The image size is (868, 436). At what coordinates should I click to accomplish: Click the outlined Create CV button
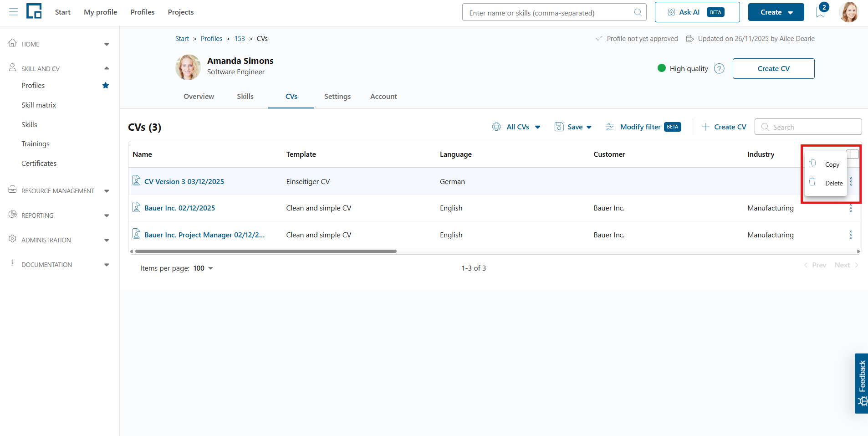(773, 69)
